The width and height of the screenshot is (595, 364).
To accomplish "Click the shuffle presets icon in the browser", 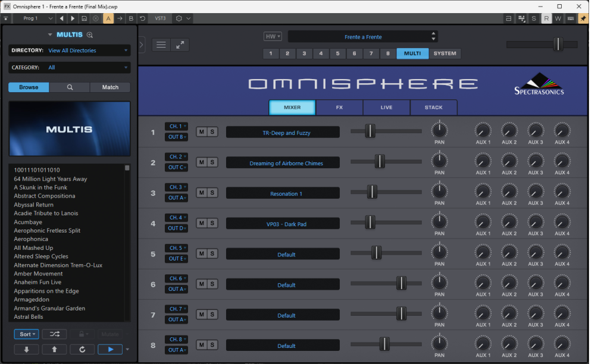I will pyautogui.click(x=54, y=334).
